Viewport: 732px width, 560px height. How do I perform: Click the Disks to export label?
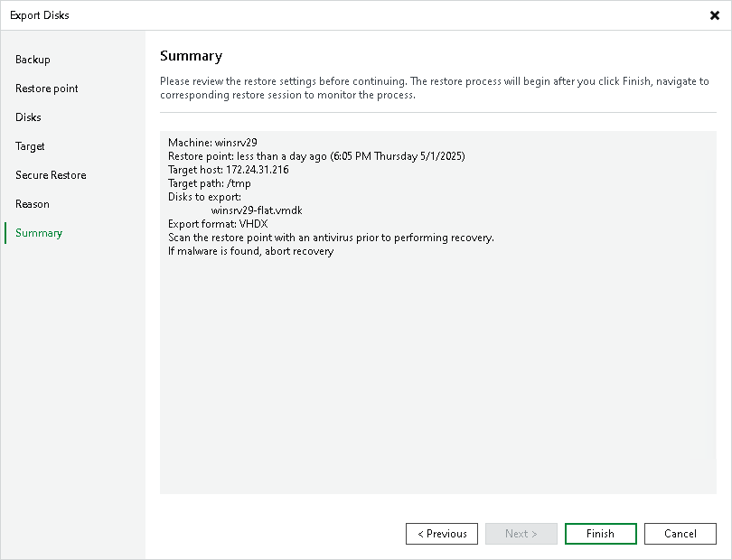[204, 197]
